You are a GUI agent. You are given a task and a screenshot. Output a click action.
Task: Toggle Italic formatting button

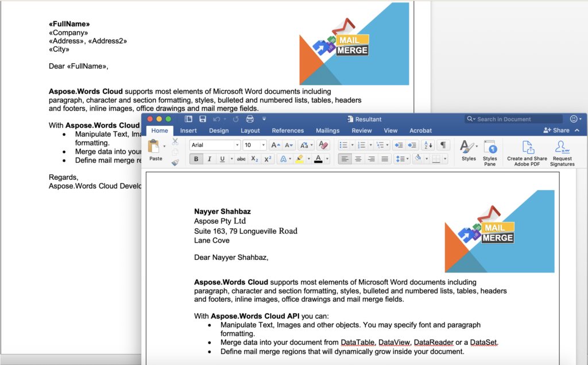(x=209, y=159)
